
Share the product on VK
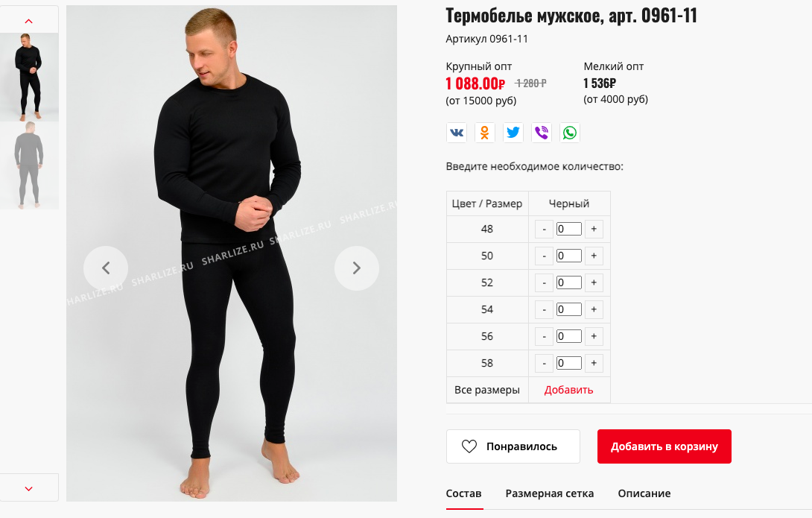pos(457,133)
